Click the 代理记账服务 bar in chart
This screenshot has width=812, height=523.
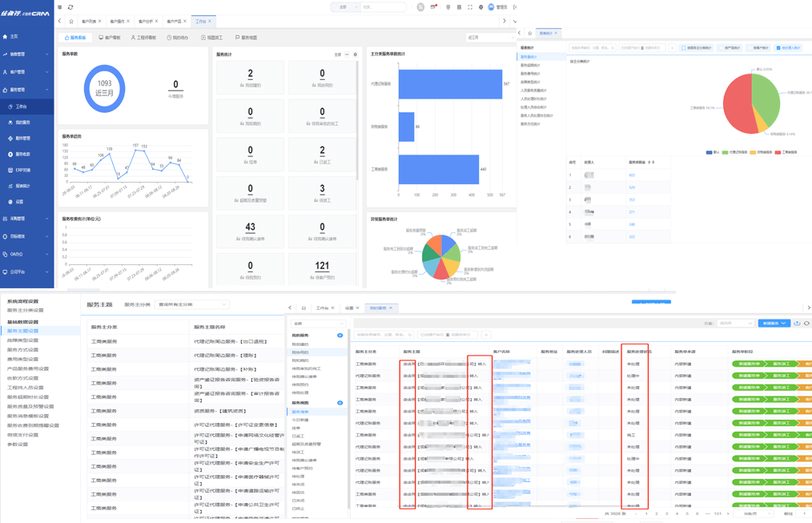[x=450, y=84]
